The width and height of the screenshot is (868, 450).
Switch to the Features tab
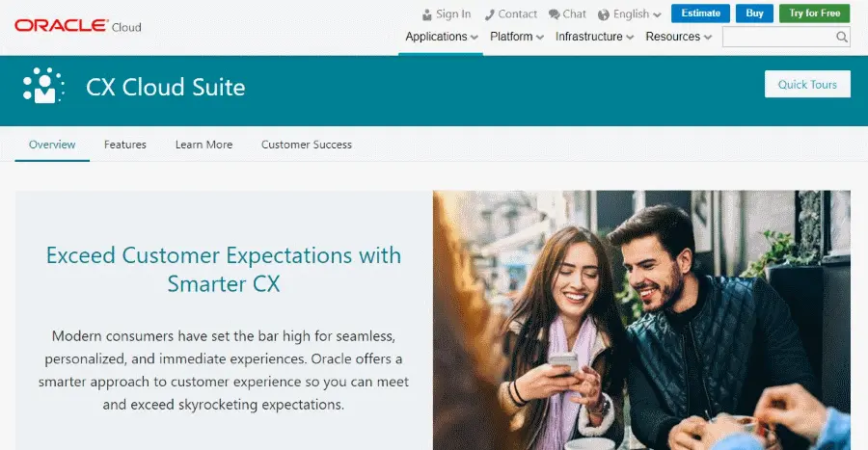[x=125, y=145]
